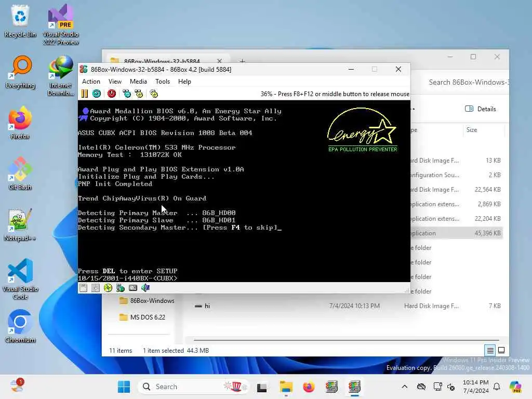Toggle the Details pane in File Explorer
The height and width of the screenshot is (399, 532).
tap(481, 109)
